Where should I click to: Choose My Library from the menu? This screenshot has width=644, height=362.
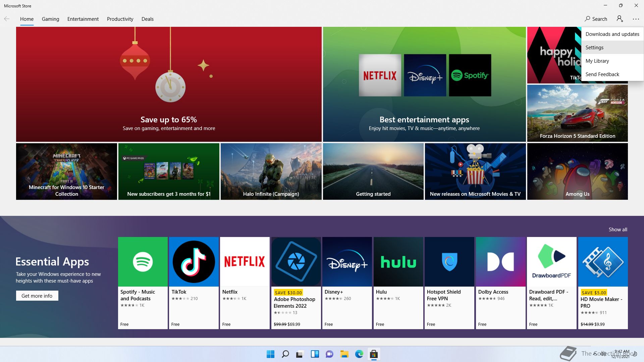pyautogui.click(x=612, y=61)
